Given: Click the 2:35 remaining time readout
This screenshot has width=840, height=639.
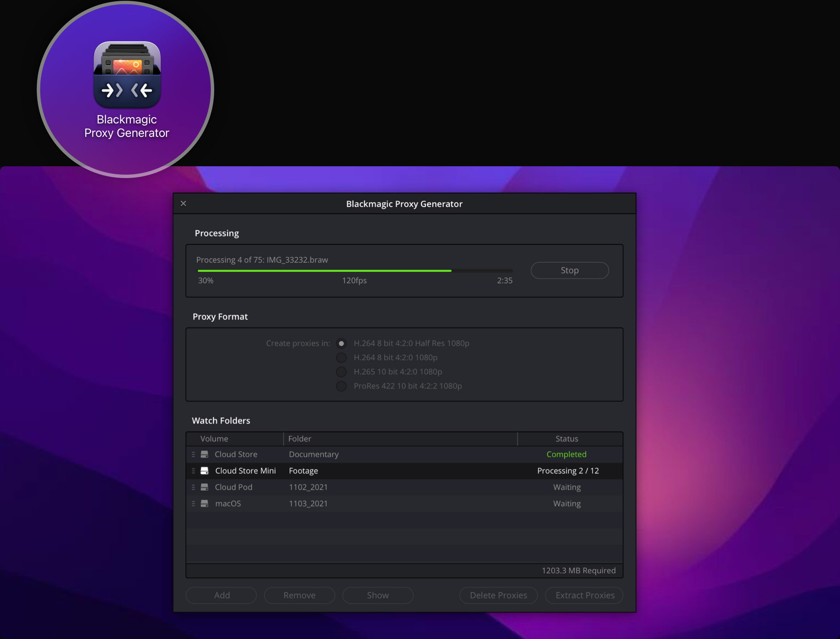Looking at the screenshot, I should 505,280.
